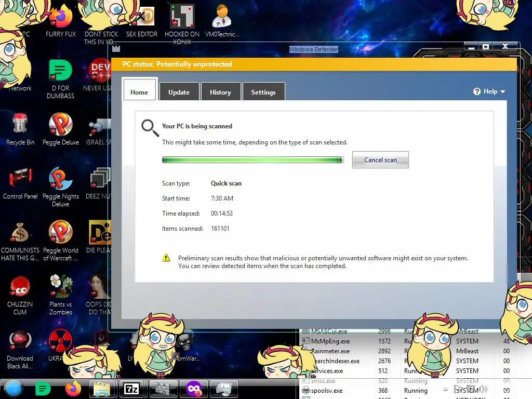Open Firefox Private Browsing taskbar button

194,389
